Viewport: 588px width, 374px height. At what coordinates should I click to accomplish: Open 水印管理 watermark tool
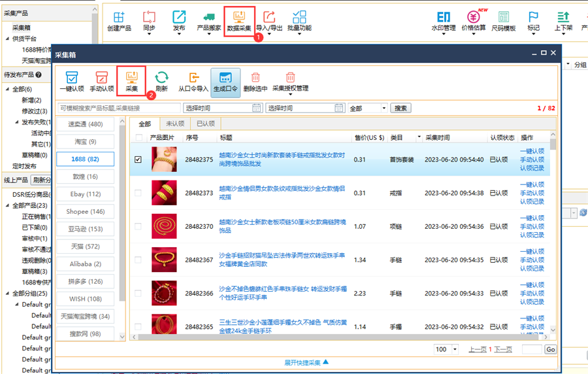coord(443,22)
